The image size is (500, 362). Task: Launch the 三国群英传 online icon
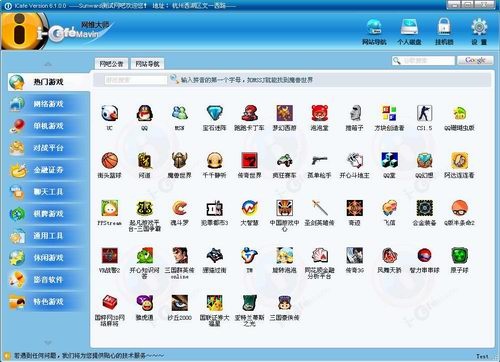179,256
